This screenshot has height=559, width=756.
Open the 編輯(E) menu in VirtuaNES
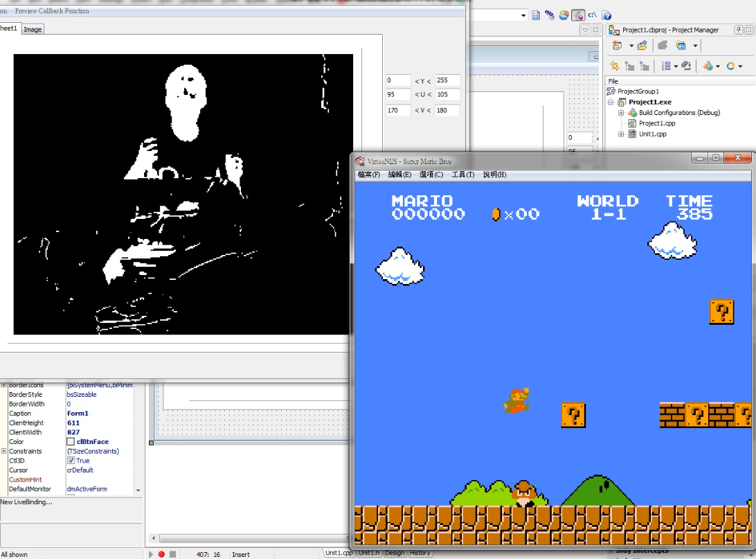click(399, 175)
